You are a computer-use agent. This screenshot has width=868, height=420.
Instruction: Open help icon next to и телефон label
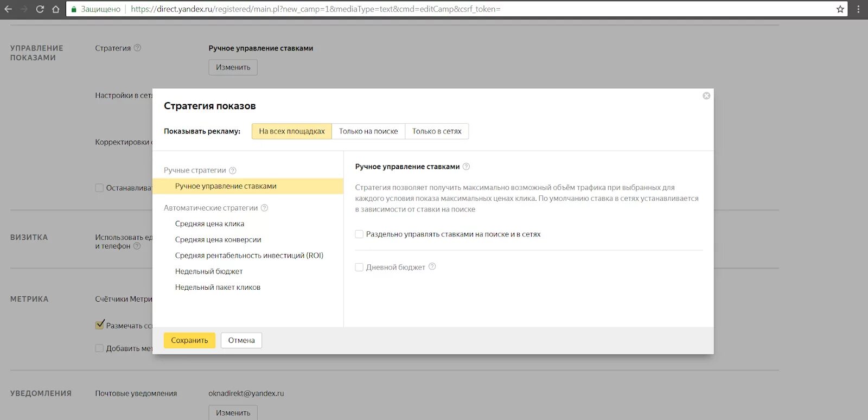[137, 246]
